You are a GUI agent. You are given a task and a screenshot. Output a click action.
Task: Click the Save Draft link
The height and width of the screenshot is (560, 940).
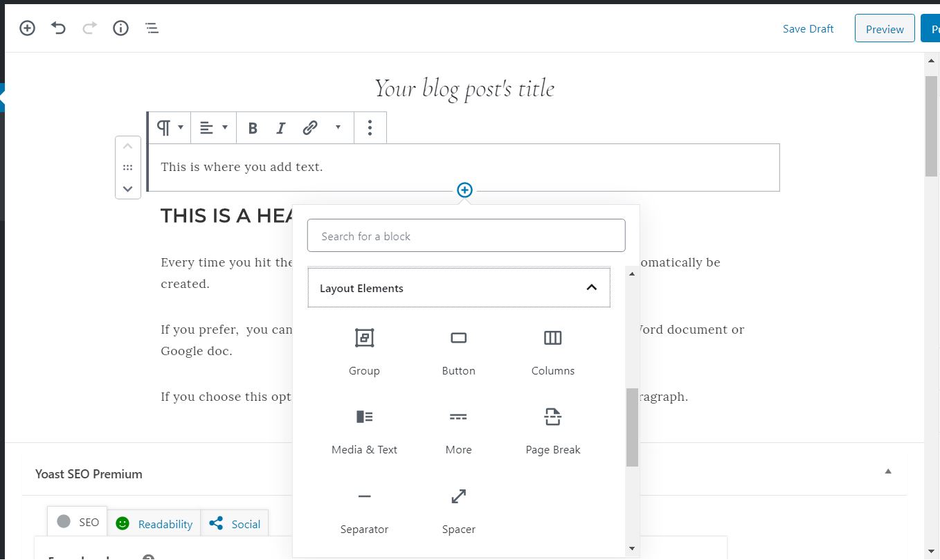point(808,29)
